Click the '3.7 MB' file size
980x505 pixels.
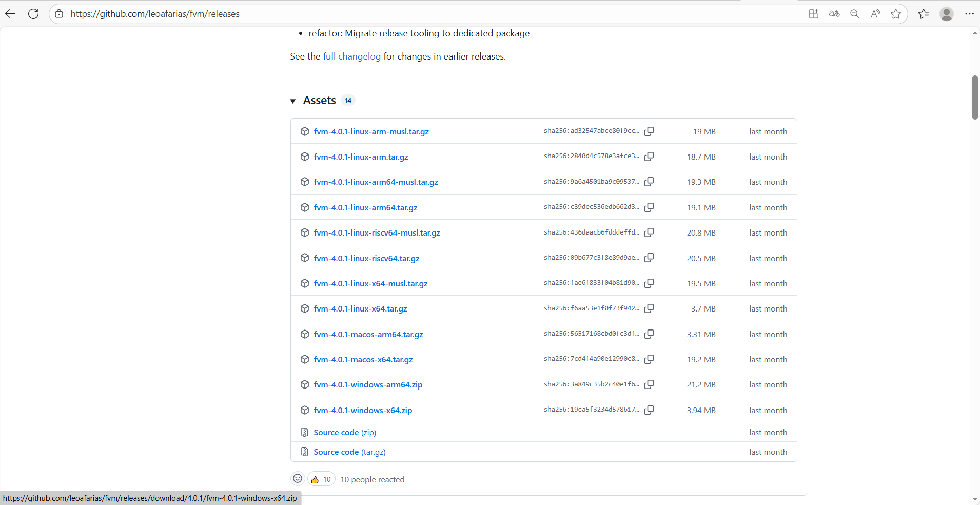point(703,309)
